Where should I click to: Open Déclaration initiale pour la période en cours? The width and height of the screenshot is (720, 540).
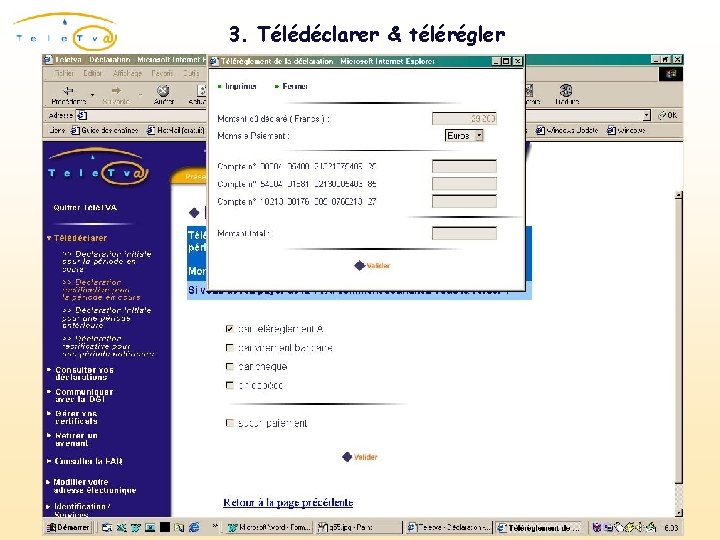coord(107,261)
